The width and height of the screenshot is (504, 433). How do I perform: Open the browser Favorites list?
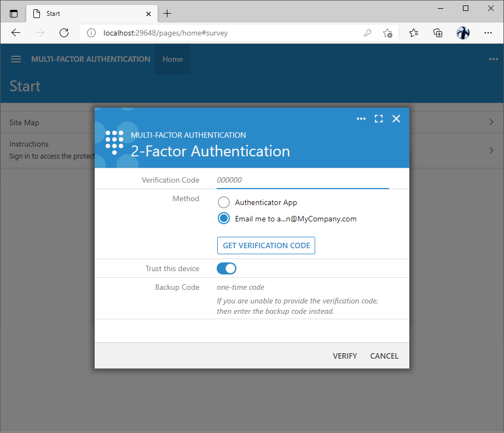(414, 33)
